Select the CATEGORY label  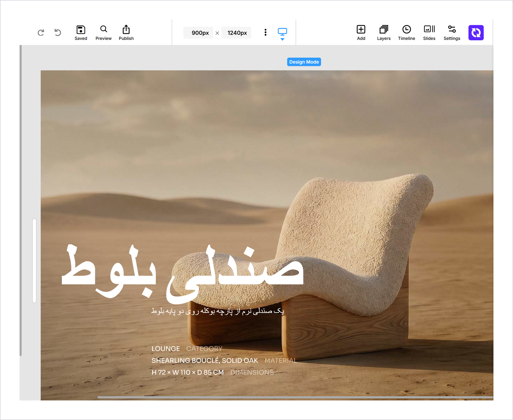(204, 349)
